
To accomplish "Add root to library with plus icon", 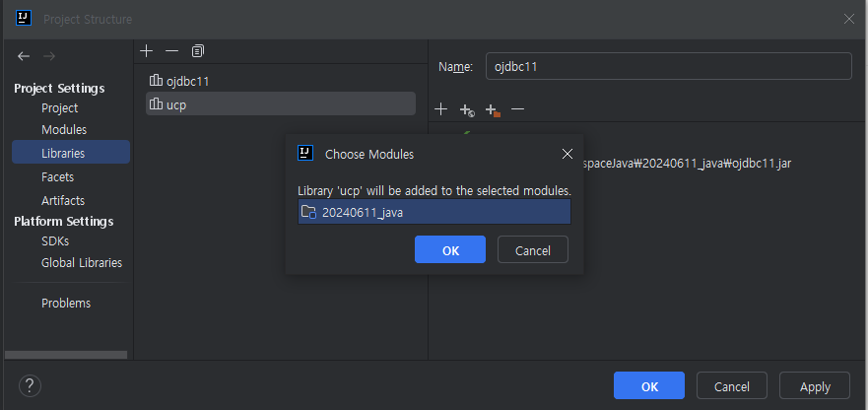I will click(x=440, y=109).
